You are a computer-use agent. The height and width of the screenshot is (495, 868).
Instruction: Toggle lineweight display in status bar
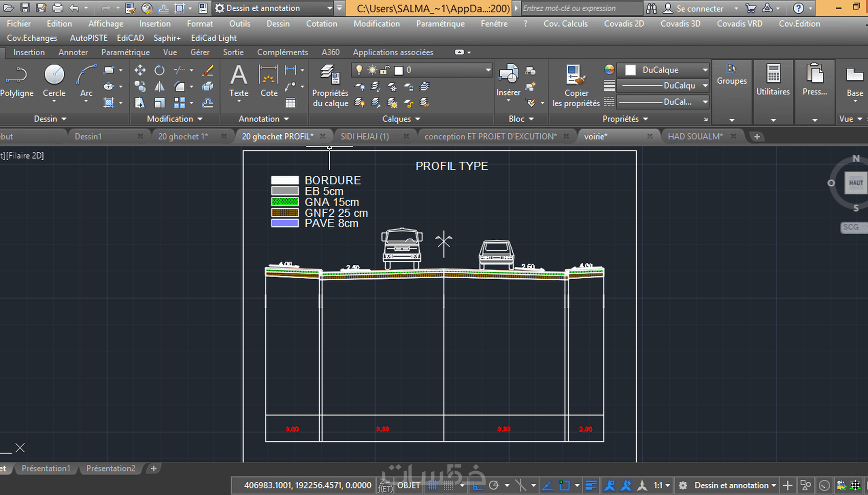[x=591, y=485]
